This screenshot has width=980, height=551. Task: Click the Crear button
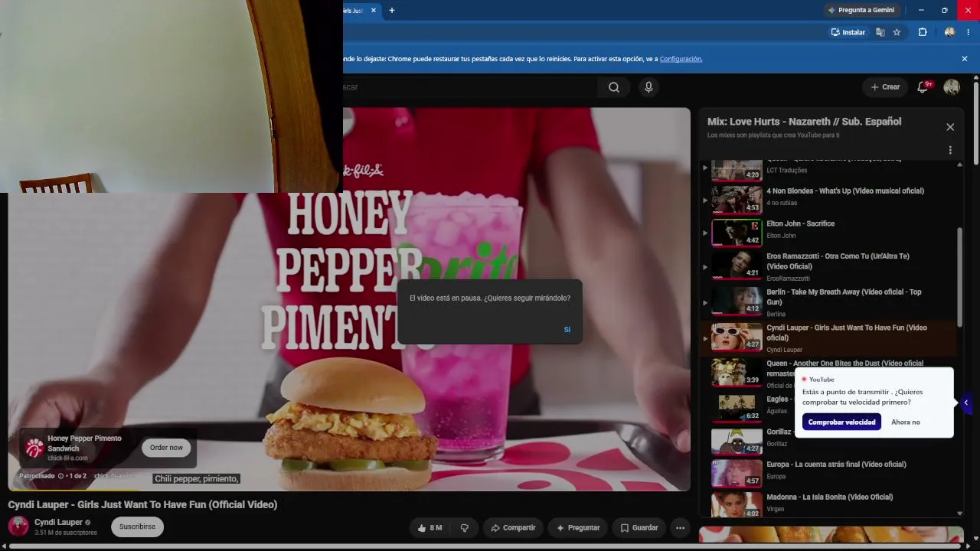tap(885, 87)
